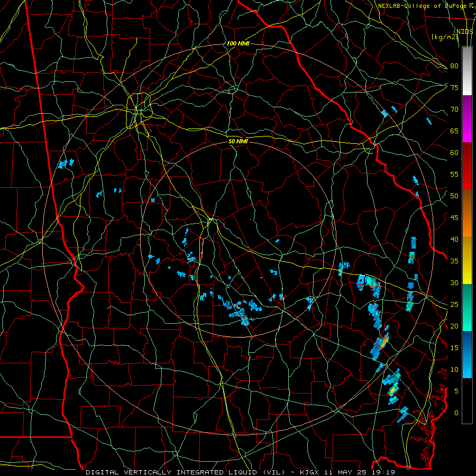
Task: Click the 45 value on the color scale
Action: pos(454,218)
